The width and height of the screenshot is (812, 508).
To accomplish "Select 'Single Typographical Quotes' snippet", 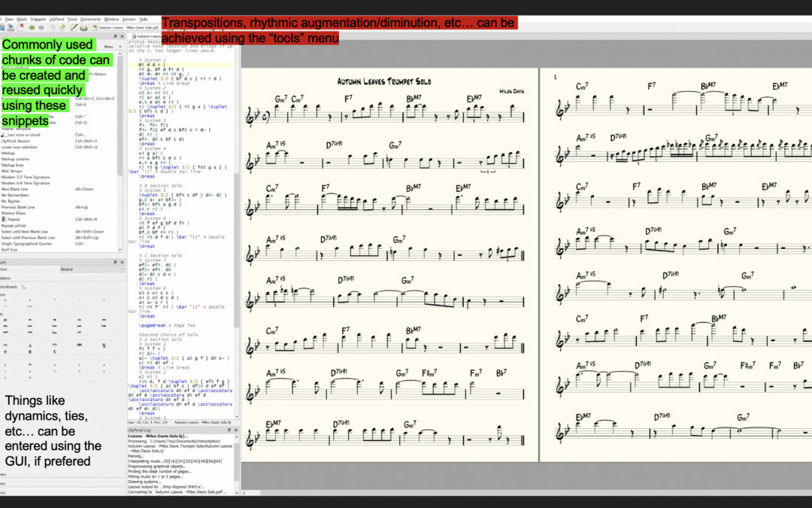I will pos(27,244).
